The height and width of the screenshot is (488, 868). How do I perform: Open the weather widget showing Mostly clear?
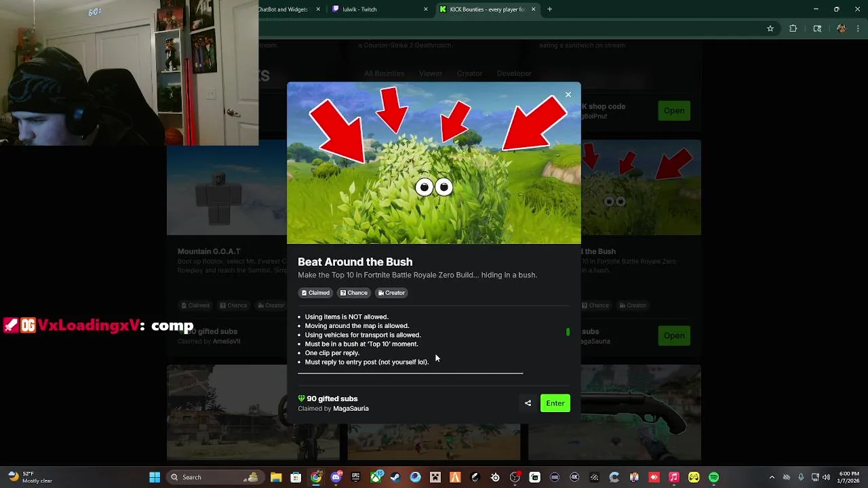pos(31,477)
